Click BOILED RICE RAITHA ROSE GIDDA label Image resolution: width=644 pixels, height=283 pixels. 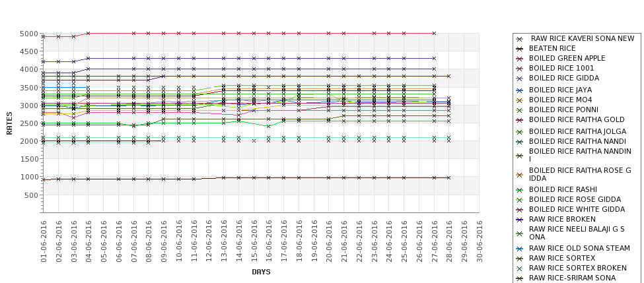580,174
